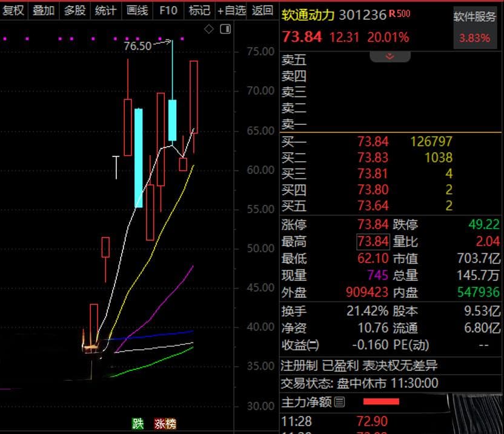Click the R500 margin tag
The image size is (504, 434).
(400, 13)
